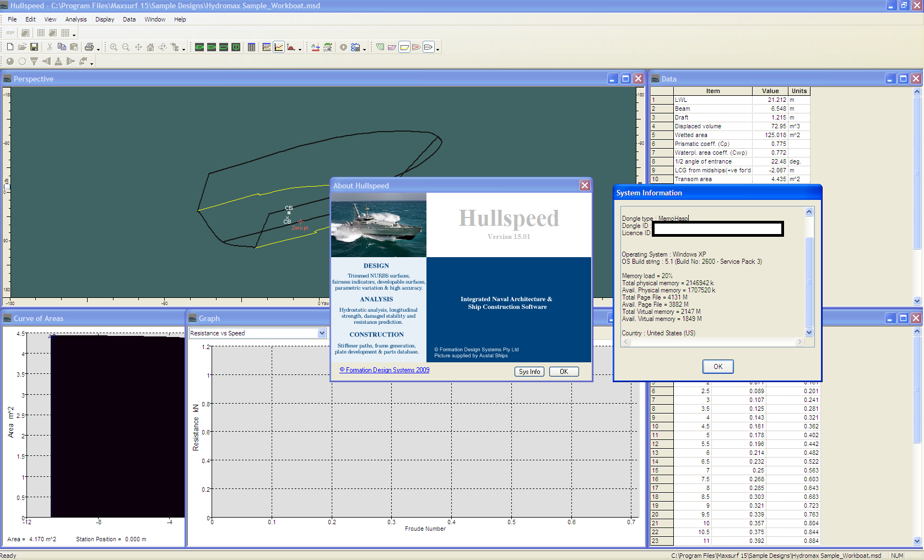Click the Home view house icon
The image size is (924, 560).
(150, 47)
